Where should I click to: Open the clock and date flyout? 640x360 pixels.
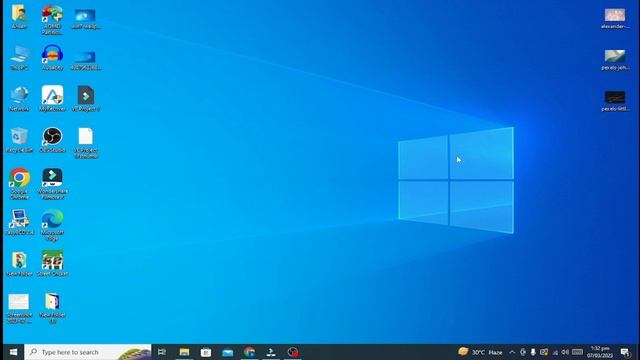pyautogui.click(x=600, y=352)
